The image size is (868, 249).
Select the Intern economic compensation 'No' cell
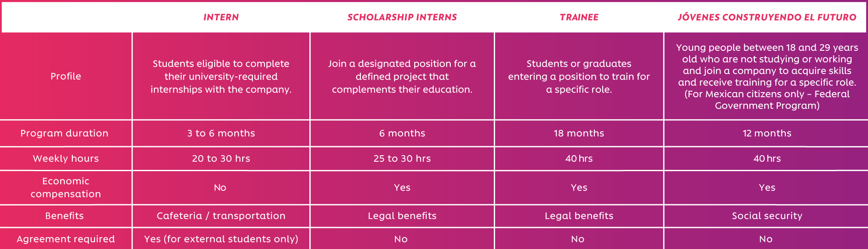(220, 188)
